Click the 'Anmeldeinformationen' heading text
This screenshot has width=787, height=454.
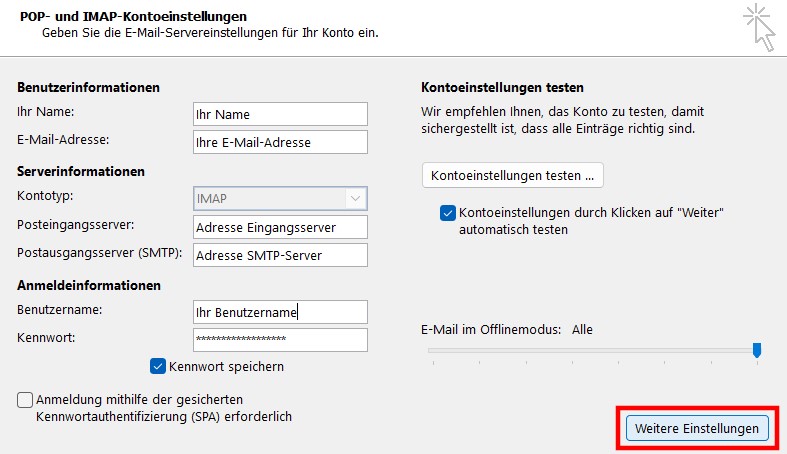click(89, 285)
